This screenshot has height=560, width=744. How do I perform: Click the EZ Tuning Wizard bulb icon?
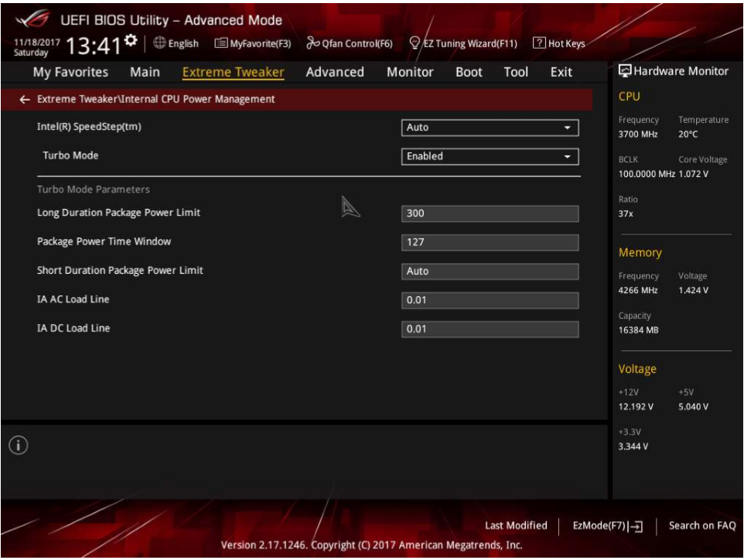point(415,43)
